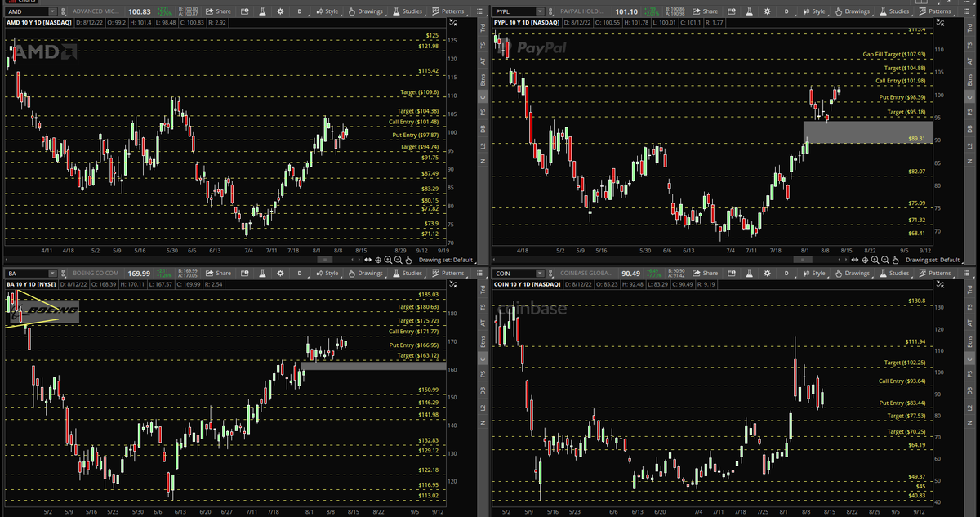Image resolution: width=980 pixels, height=517 pixels.
Task: Click the AMD symbol input field
Action: (x=26, y=11)
